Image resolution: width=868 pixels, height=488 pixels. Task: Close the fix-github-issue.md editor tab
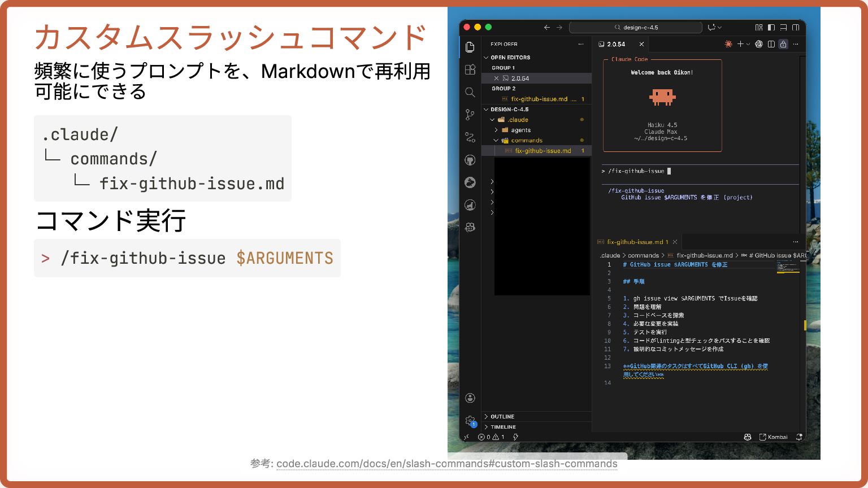pos(675,242)
